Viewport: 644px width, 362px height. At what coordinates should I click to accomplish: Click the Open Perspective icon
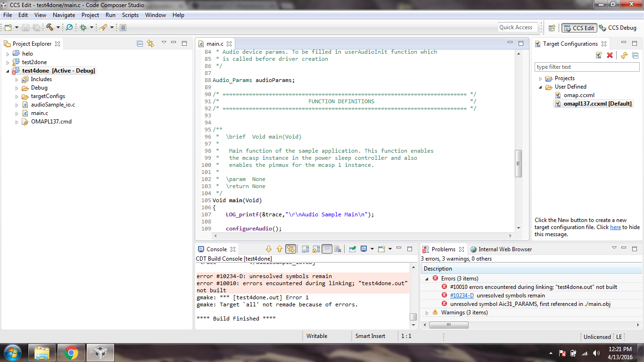552,28
